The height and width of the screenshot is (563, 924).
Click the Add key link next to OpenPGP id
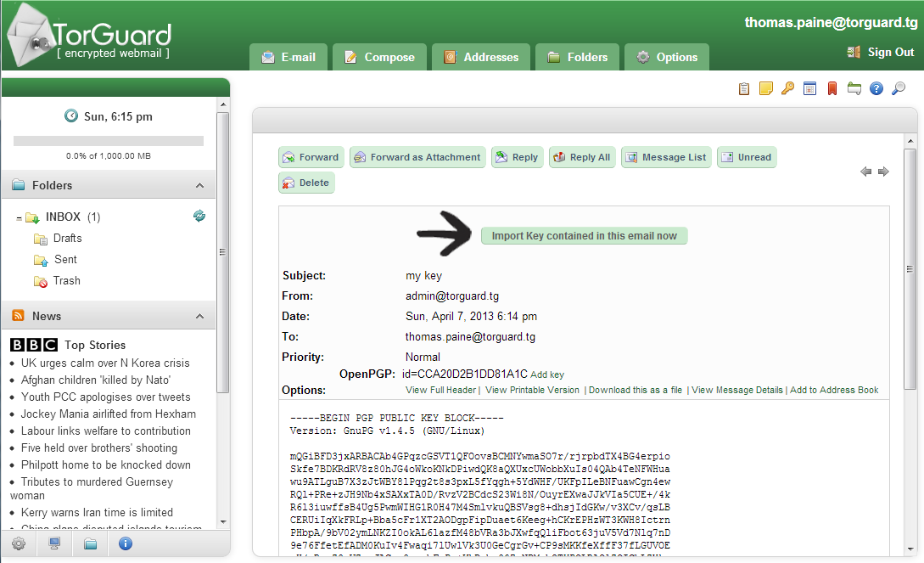pyautogui.click(x=547, y=374)
